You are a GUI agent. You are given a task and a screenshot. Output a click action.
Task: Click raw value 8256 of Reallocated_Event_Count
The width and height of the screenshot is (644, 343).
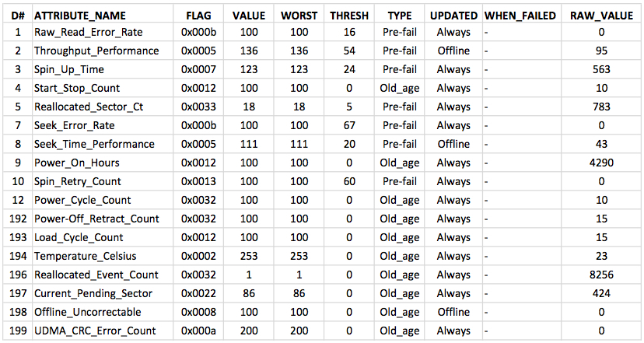[601, 275]
